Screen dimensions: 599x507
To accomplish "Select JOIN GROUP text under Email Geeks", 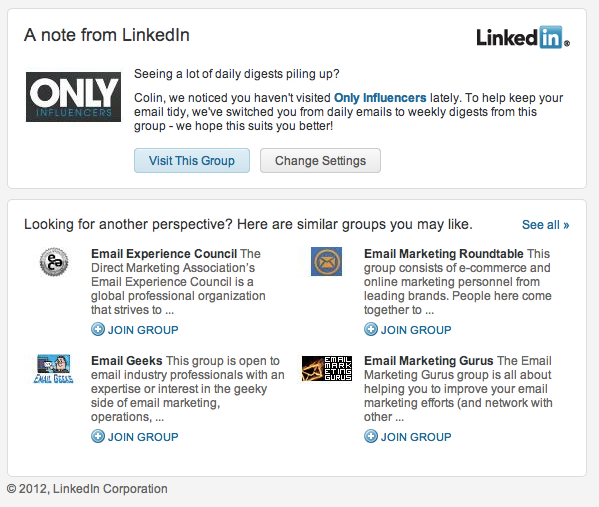I will coord(143,437).
